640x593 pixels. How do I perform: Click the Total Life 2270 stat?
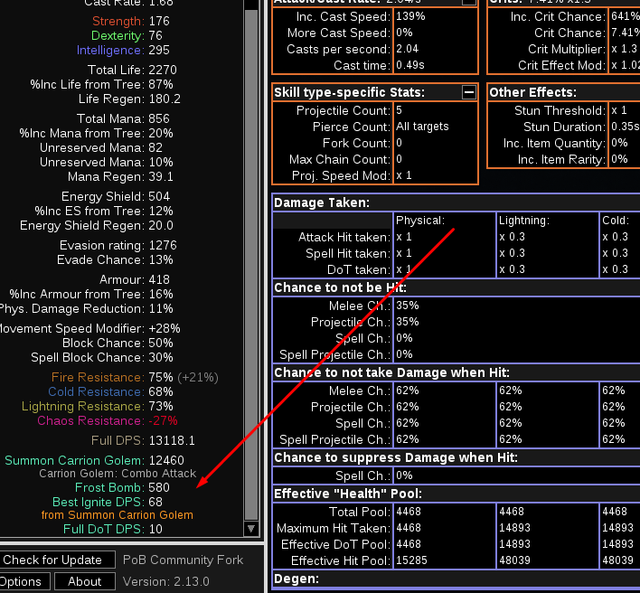(132, 70)
